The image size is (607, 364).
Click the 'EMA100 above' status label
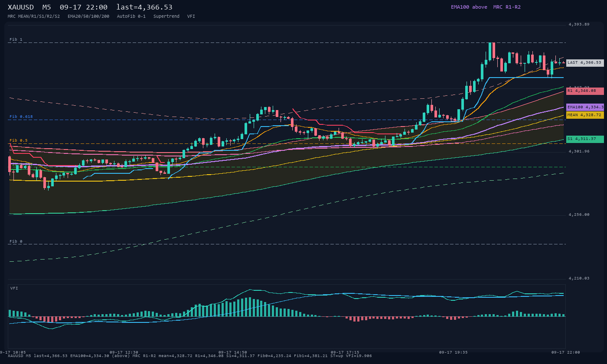pos(469,7)
